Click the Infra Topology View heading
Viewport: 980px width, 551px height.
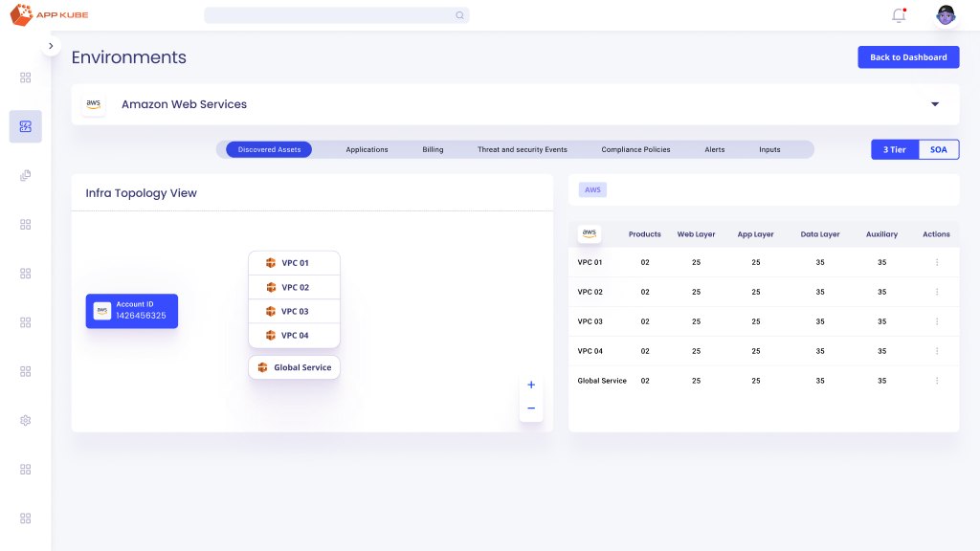click(x=142, y=193)
